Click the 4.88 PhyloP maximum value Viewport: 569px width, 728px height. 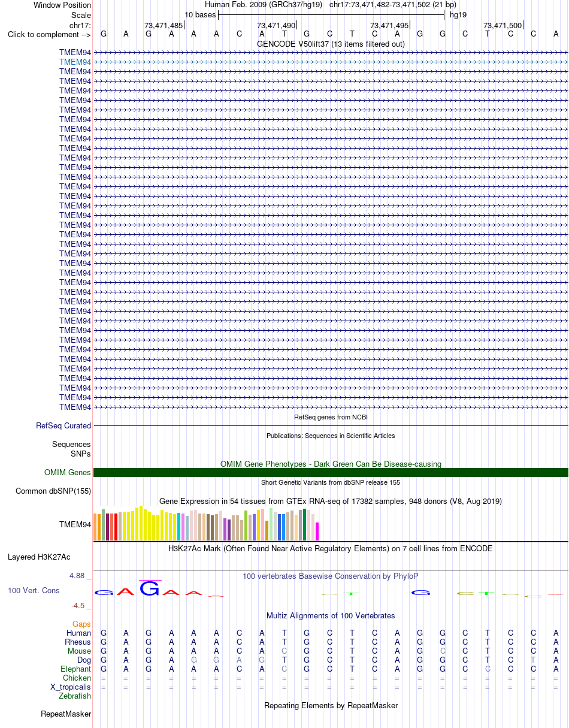(78, 576)
